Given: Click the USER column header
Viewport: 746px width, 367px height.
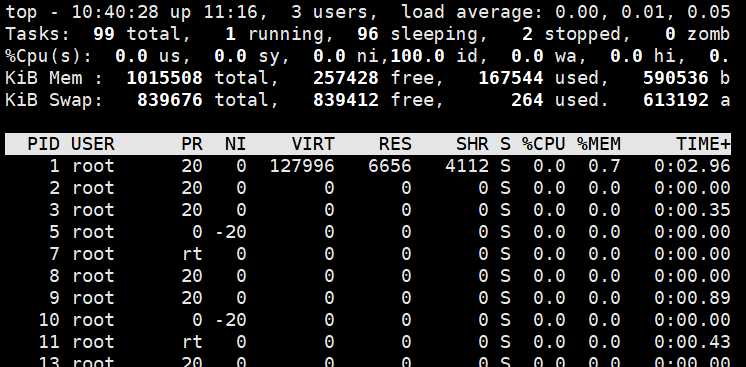Looking at the screenshot, I should coord(93,144).
